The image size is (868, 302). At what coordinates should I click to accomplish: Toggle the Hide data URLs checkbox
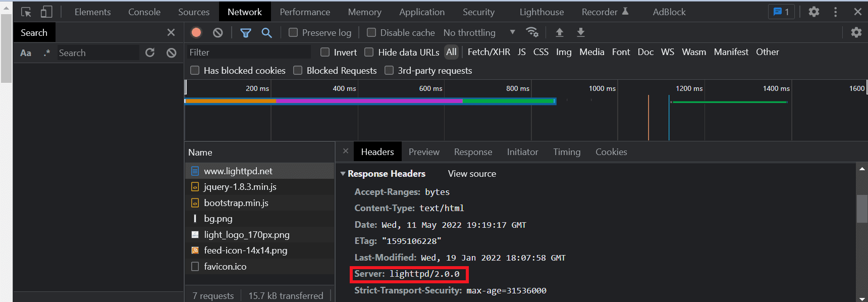coord(369,52)
